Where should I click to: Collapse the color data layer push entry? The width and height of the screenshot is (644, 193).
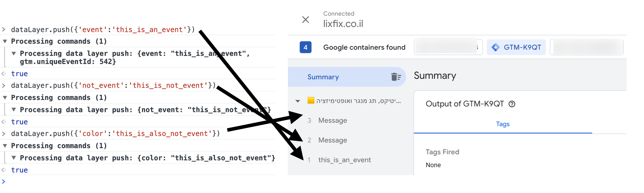point(14,158)
